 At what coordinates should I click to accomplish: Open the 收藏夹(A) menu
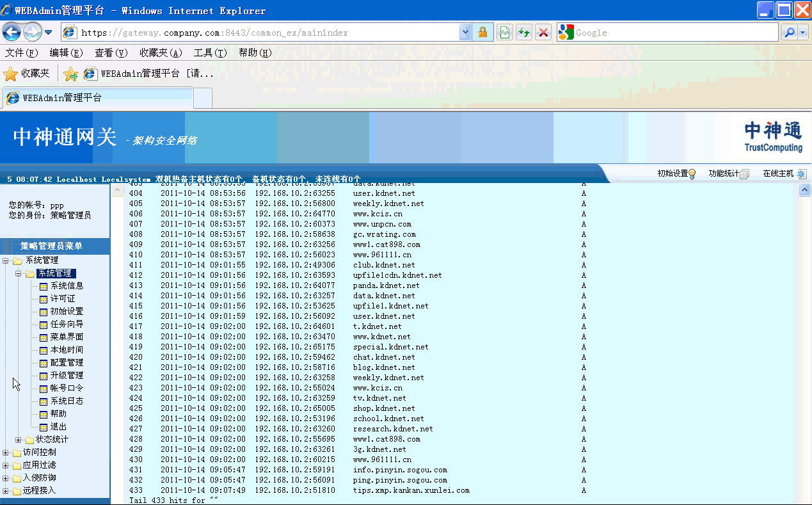coord(161,52)
